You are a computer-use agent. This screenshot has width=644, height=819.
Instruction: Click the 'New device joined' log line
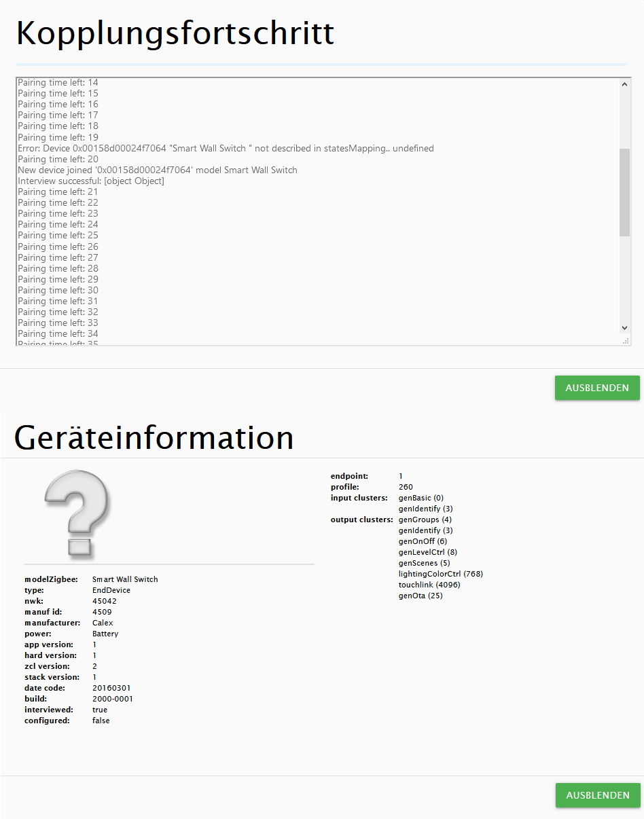[x=158, y=170]
